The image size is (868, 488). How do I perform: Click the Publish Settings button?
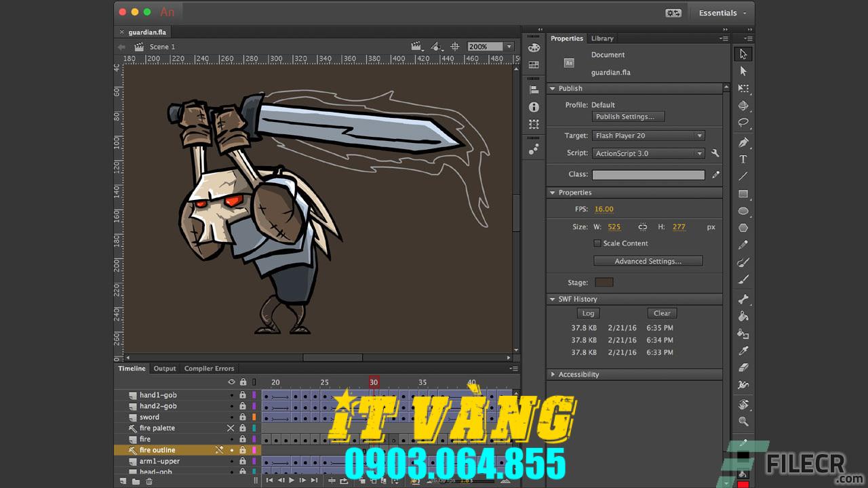(627, 116)
